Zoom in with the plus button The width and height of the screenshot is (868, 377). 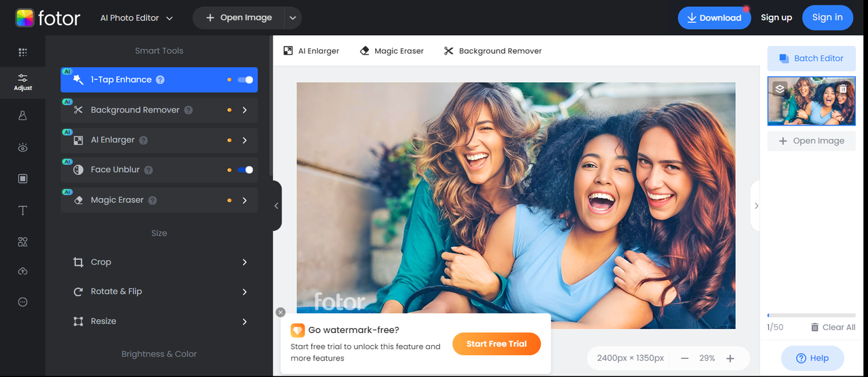(730, 358)
